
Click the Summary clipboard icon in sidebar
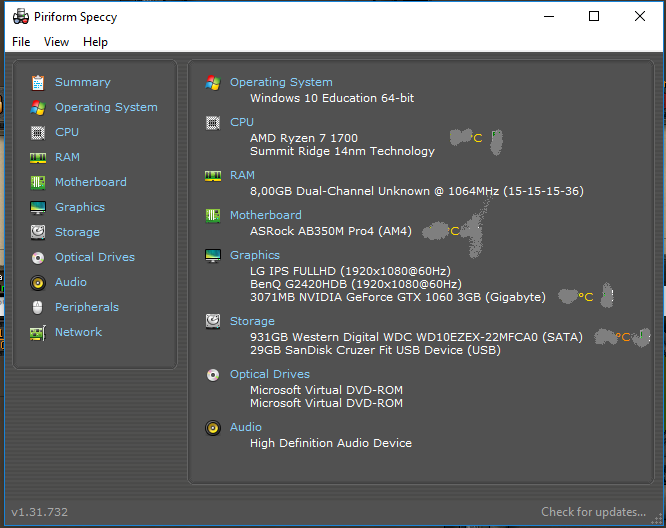tap(38, 82)
